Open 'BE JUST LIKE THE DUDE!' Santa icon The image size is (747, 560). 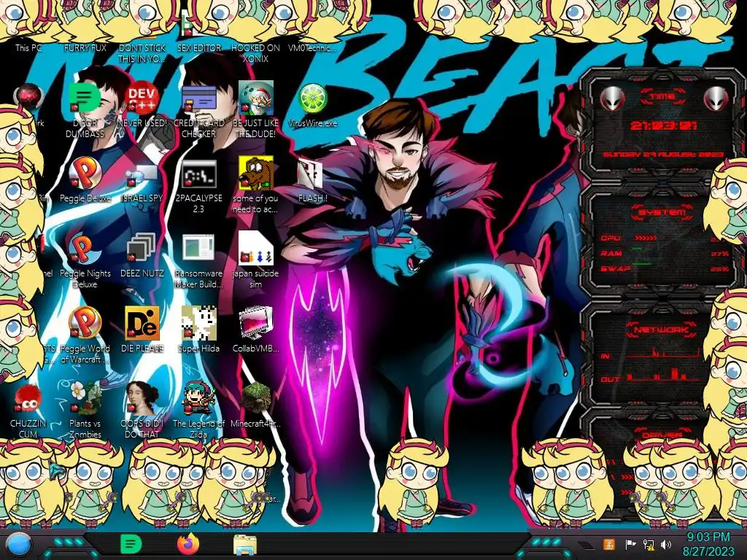255,98
